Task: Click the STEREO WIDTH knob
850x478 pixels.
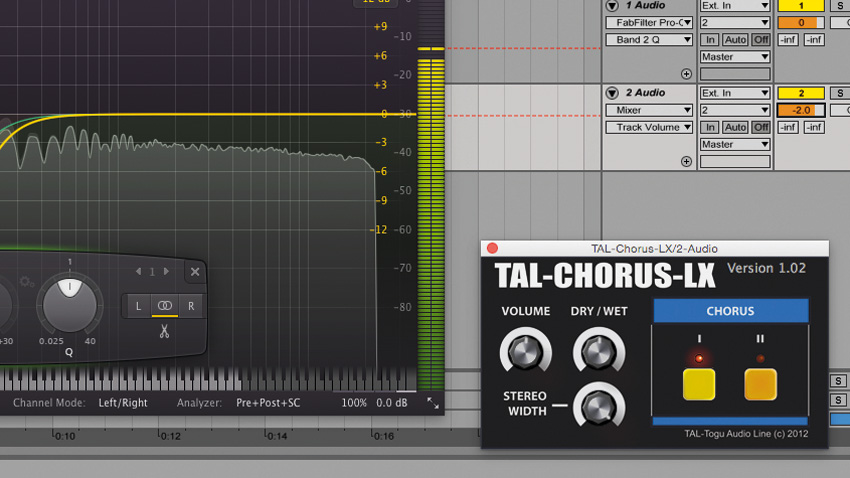Action: pyautogui.click(x=598, y=407)
